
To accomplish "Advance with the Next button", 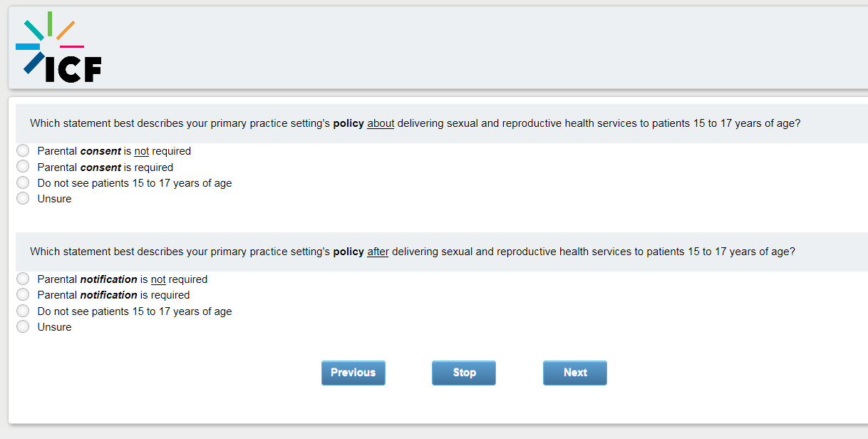I will [x=574, y=373].
